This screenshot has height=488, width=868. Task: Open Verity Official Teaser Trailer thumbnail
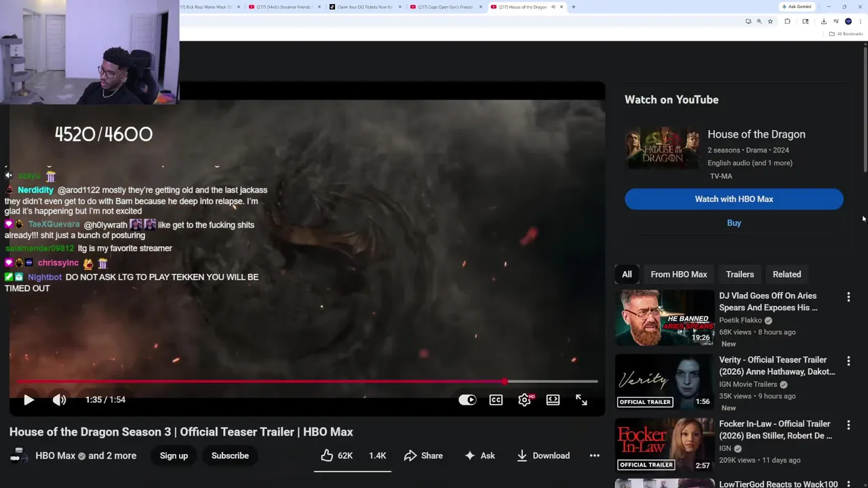(x=665, y=382)
